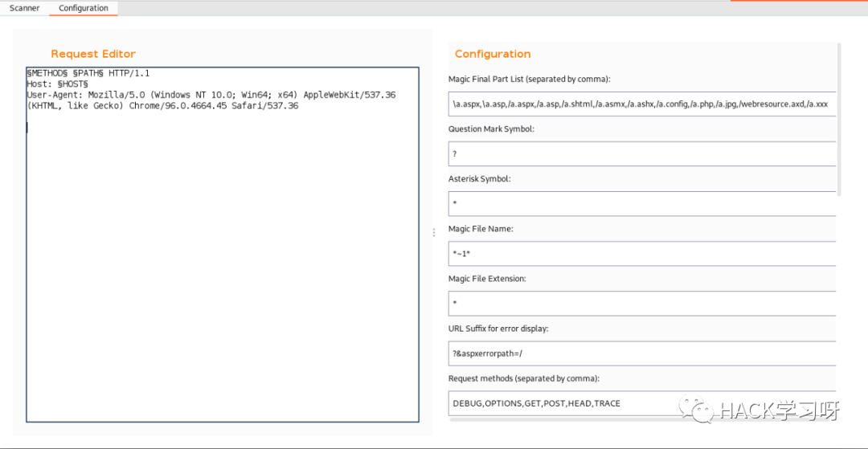
Task: Click the §METHOD§ §PATH§ HTTP/1.1 request line
Action: (x=88, y=73)
